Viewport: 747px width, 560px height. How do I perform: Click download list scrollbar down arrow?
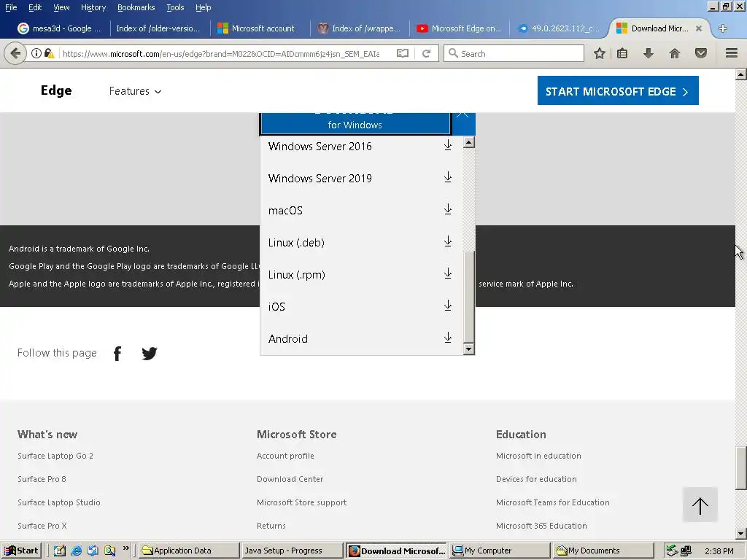tap(469, 349)
